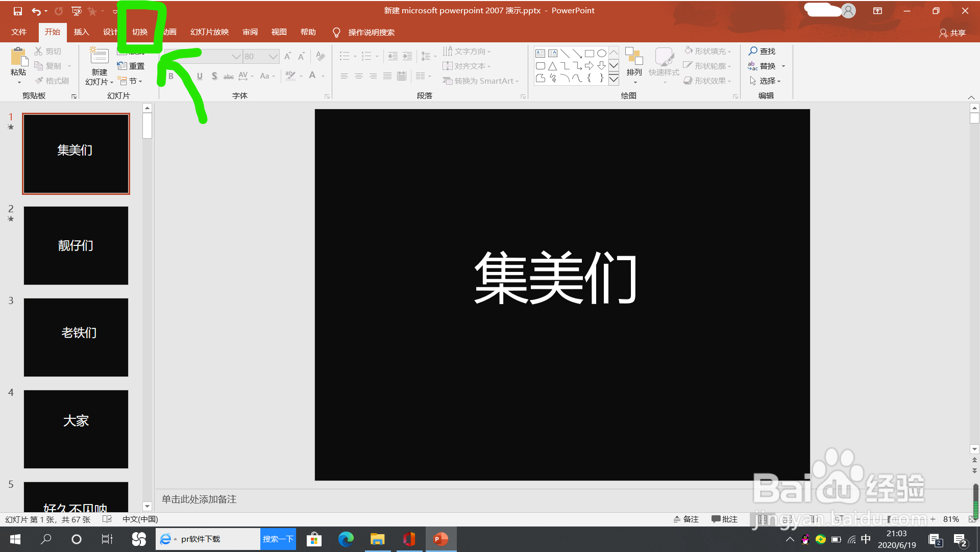Click the Save icon in quick access toolbar
This screenshot has height=552, width=980.
[x=17, y=11]
